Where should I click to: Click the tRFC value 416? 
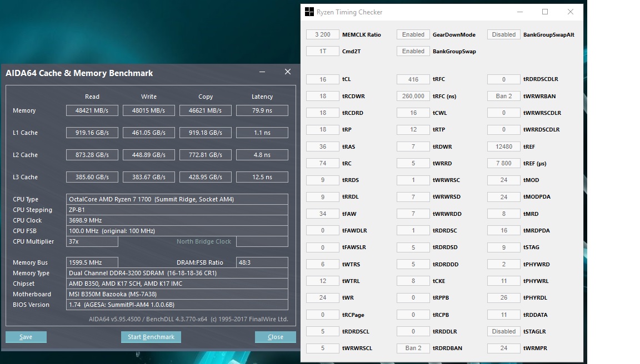413,79
